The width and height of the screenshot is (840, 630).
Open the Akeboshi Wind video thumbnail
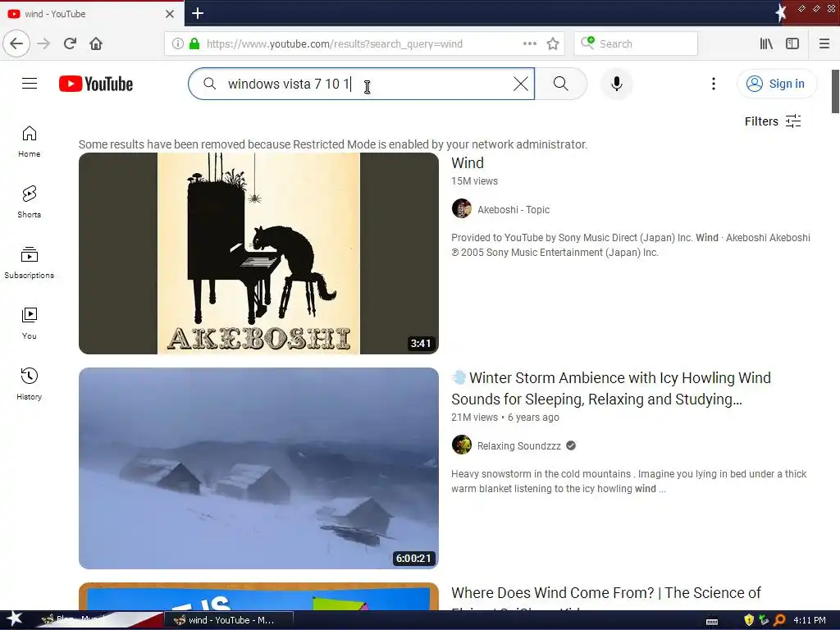pos(258,253)
